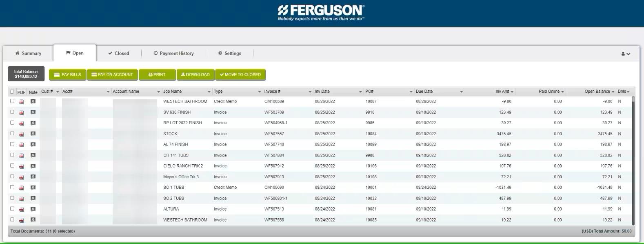Open note icon for ALTURA row
This screenshot has width=644, height=244.
click(x=33, y=209)
